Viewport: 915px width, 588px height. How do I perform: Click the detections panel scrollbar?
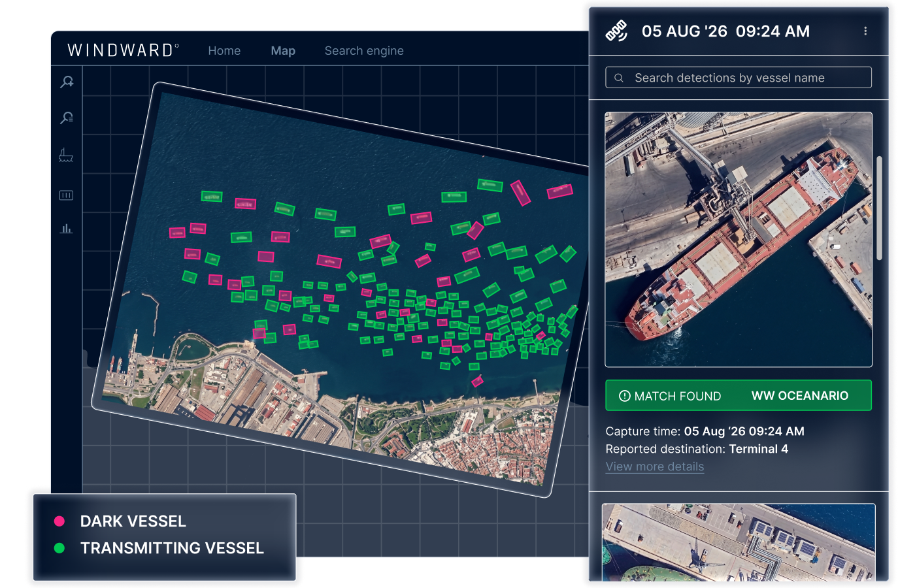(880, 208)
